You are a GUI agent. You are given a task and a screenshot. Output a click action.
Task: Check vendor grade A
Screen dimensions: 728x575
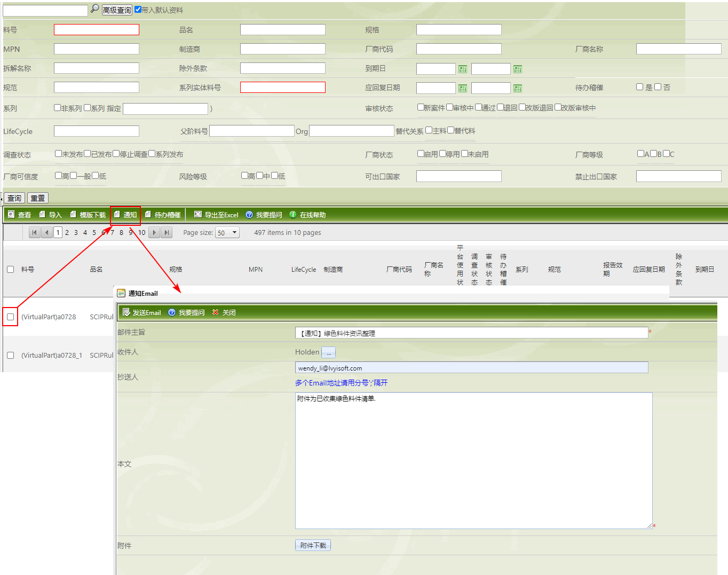click(x=640, y=154)
